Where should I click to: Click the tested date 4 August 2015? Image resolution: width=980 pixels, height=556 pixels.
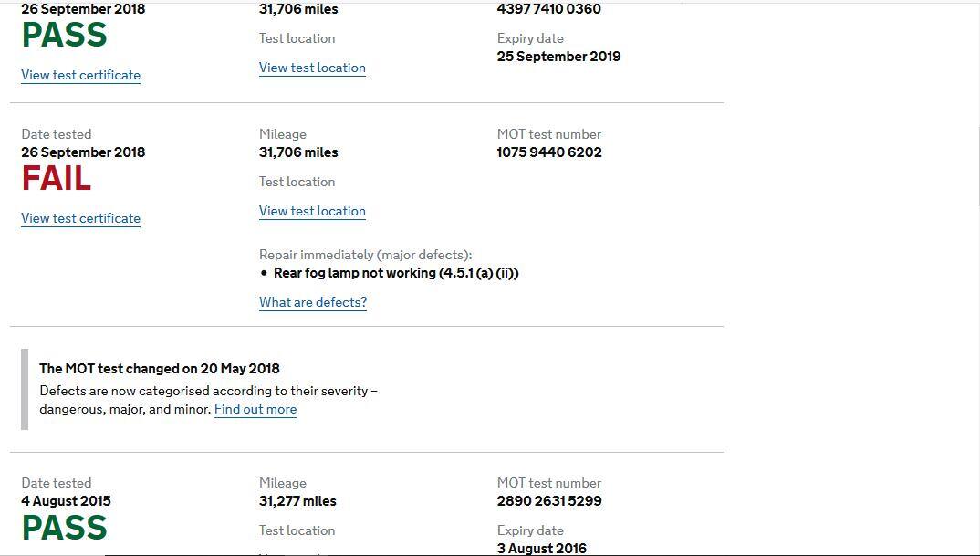coord(66,501)
